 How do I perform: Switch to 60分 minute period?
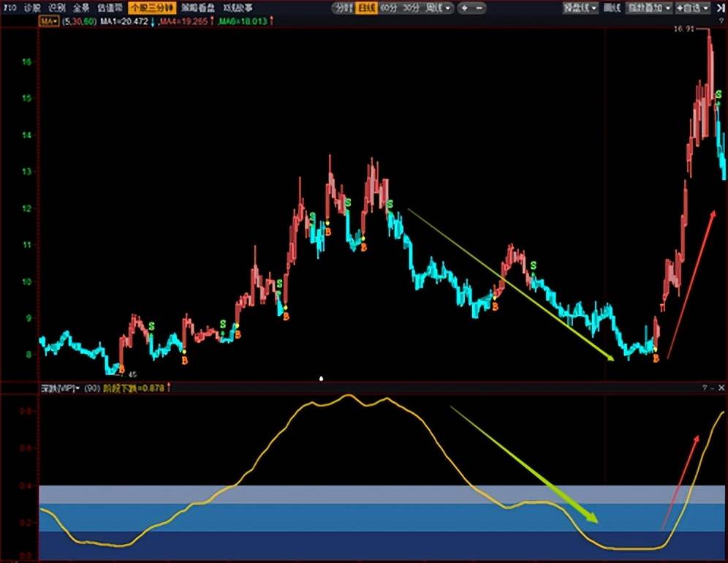pos(388,8)
